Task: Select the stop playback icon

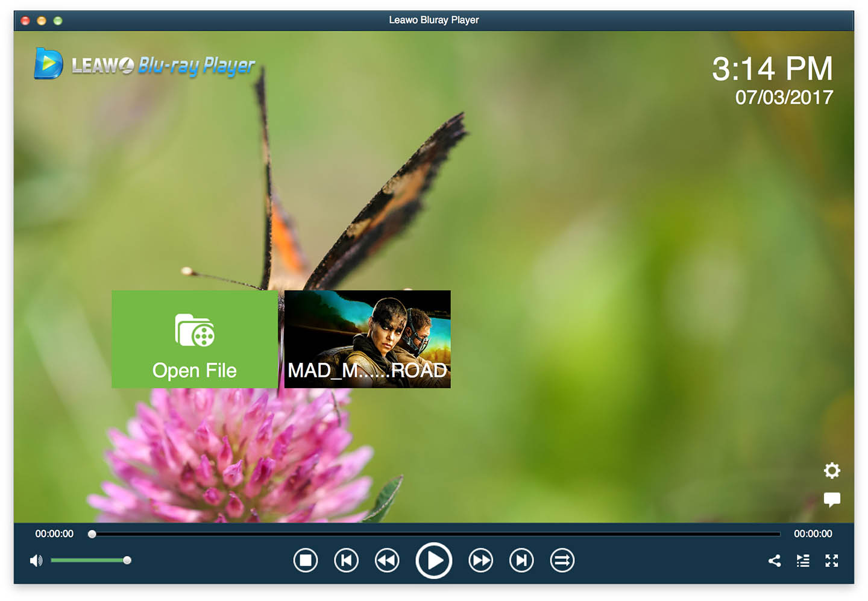Action: coord(306,560)
